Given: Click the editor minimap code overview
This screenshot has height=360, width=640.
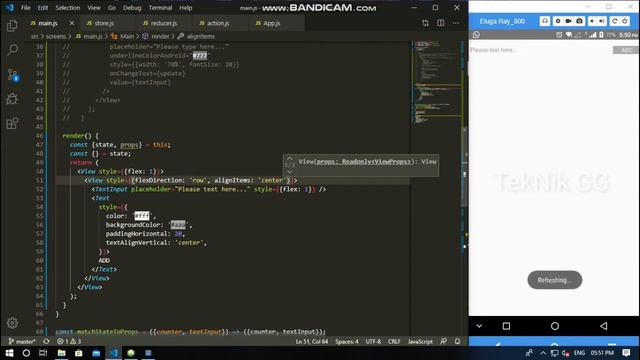Looking at the screenshot, I should point(438,82).
